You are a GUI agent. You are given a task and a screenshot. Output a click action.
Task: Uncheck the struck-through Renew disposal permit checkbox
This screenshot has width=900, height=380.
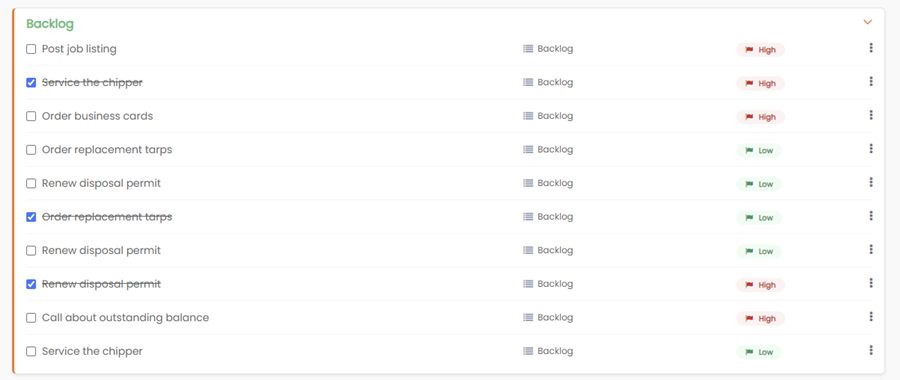coord(31,284)
